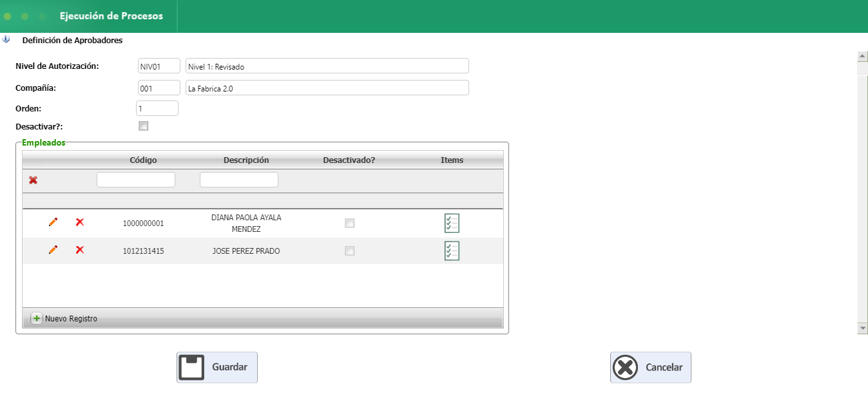
Task: Check Desactivado for employee 1000000001
Action: pos(349,224)
